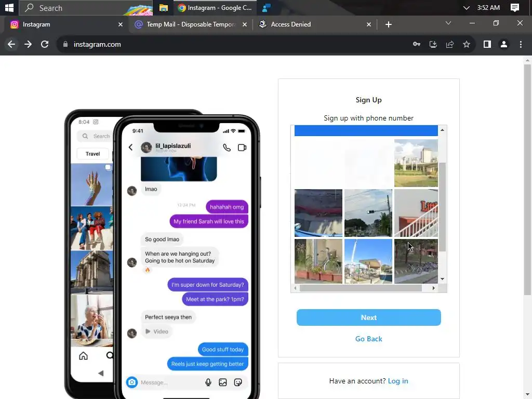Viewport: 532px width, 399px height.
Task: Close the Access Denied tab
Action: point(369,24)
